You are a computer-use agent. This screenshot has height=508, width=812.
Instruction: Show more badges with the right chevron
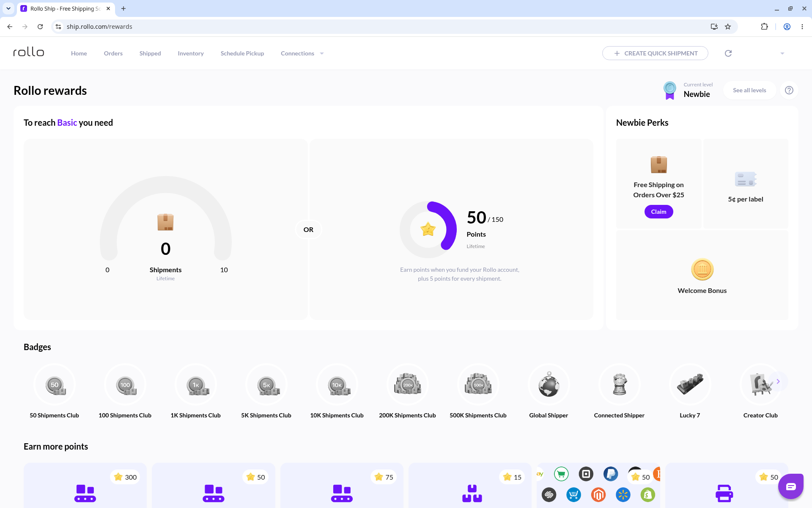click(x=778, y=381)
